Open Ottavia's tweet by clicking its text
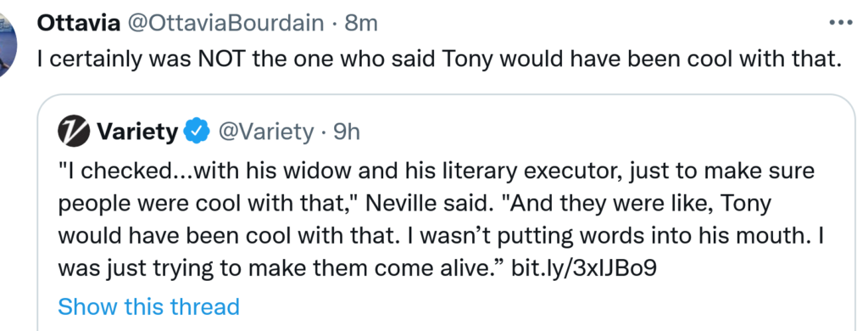The width and height of the screenshot is (868, 331). (x=439, y=59)
